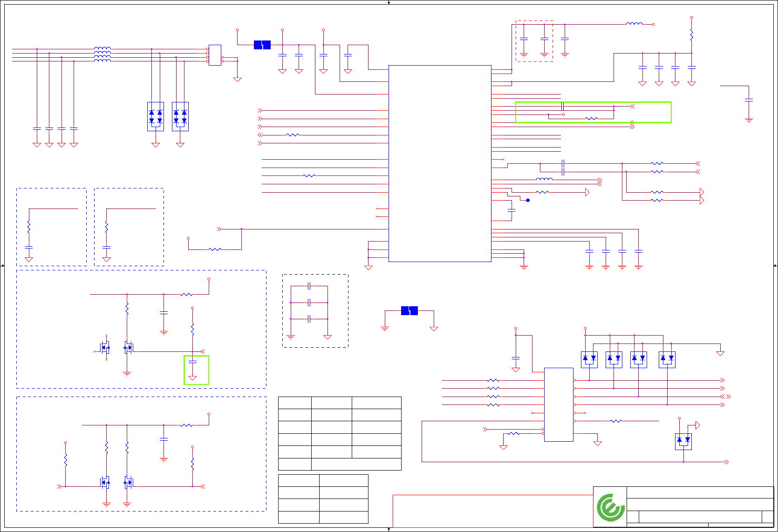Select the vertical resistor at top right corner
Screen dimensions: 778x532
[691, 35]
